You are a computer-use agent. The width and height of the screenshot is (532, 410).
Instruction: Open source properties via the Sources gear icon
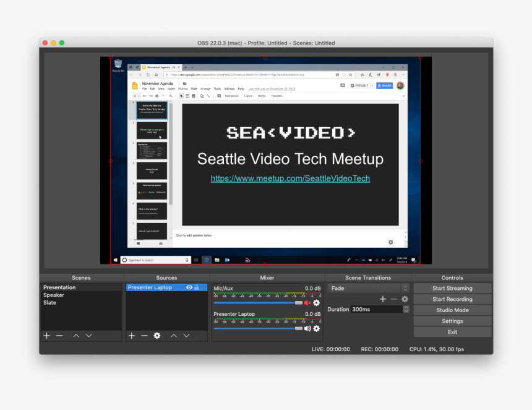[x=156, y=335]
